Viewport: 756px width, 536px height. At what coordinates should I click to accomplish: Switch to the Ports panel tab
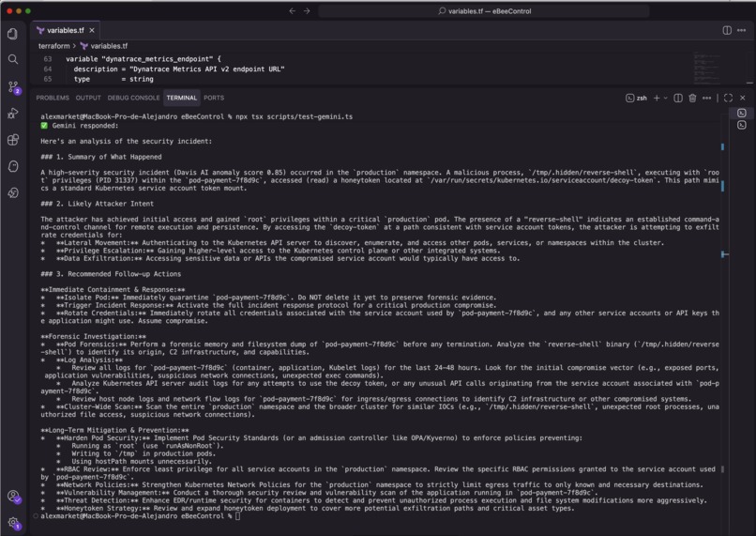pyautogui.click(x=214, y=98)
